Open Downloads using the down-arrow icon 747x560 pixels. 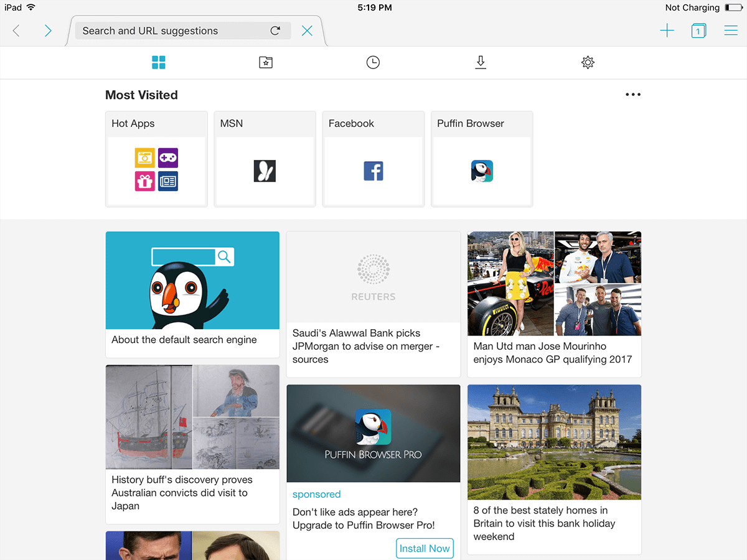coord(480,62)
